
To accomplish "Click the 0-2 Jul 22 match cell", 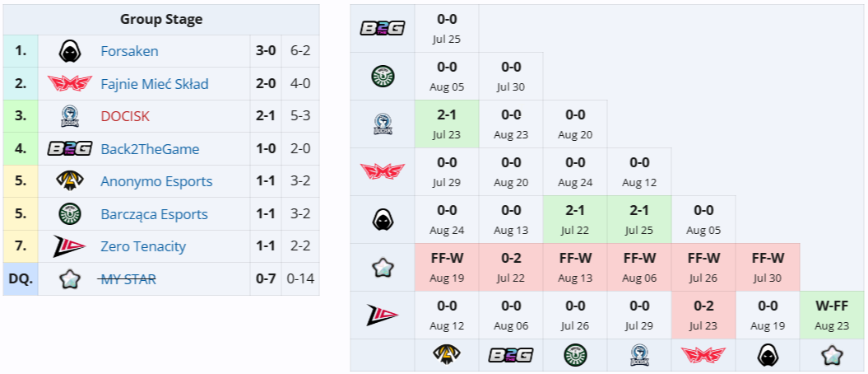I will 511,266.
